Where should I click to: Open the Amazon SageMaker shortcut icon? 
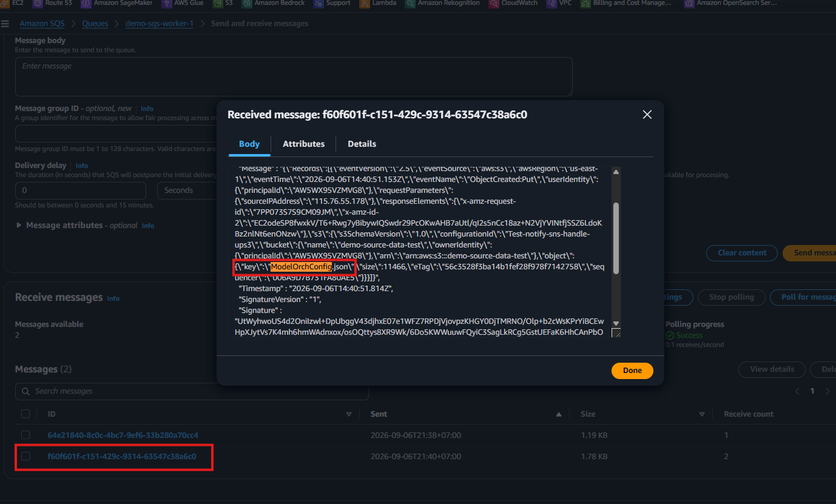pyautogui.click(x=86, y=3)
